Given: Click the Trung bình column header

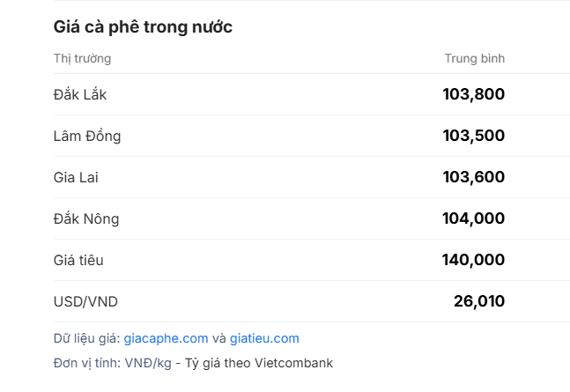Looking at the screenshot, I should 474,58.
